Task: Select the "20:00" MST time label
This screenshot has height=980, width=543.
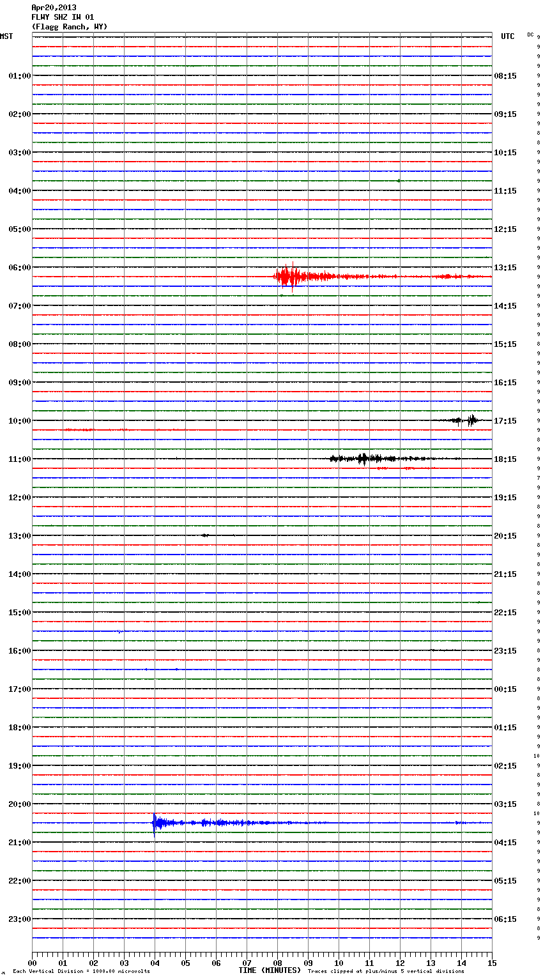Action: tap(20, 804)
